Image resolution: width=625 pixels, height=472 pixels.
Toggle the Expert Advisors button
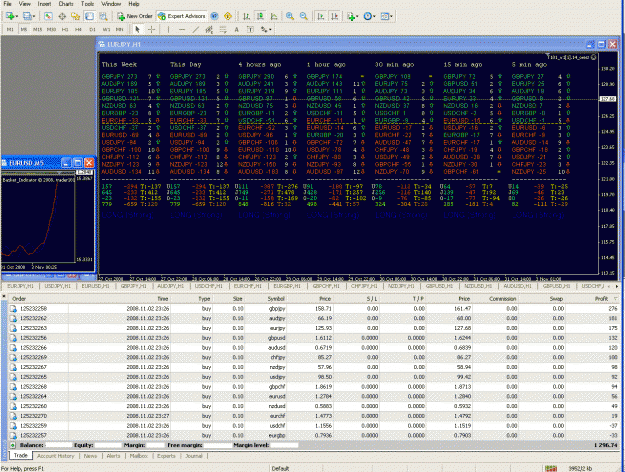[182, 16]
